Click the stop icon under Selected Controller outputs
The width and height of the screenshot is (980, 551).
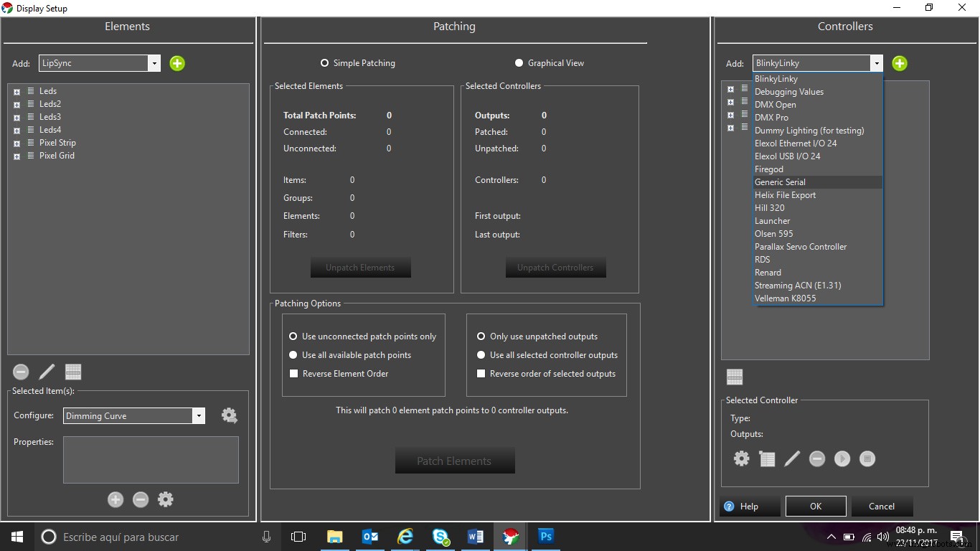tap(867, 458)
